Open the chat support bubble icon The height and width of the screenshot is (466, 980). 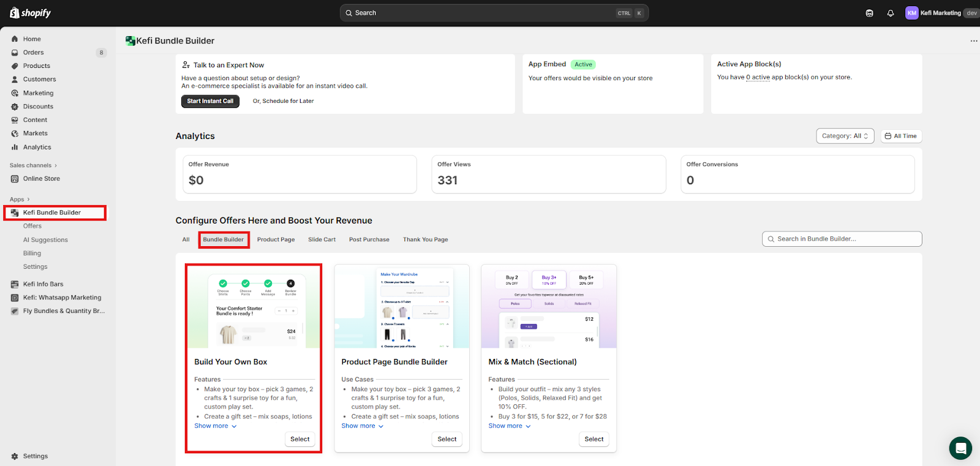[960, 448]
